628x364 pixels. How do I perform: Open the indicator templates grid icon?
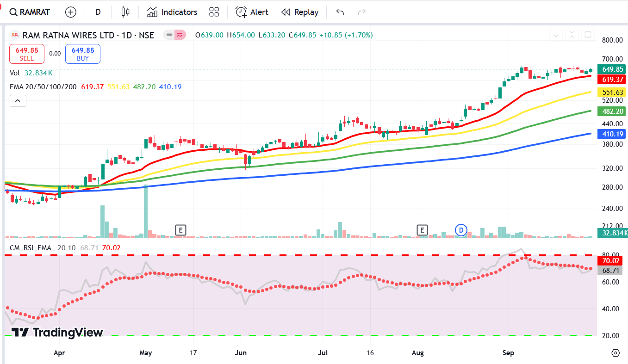[214, 12]
